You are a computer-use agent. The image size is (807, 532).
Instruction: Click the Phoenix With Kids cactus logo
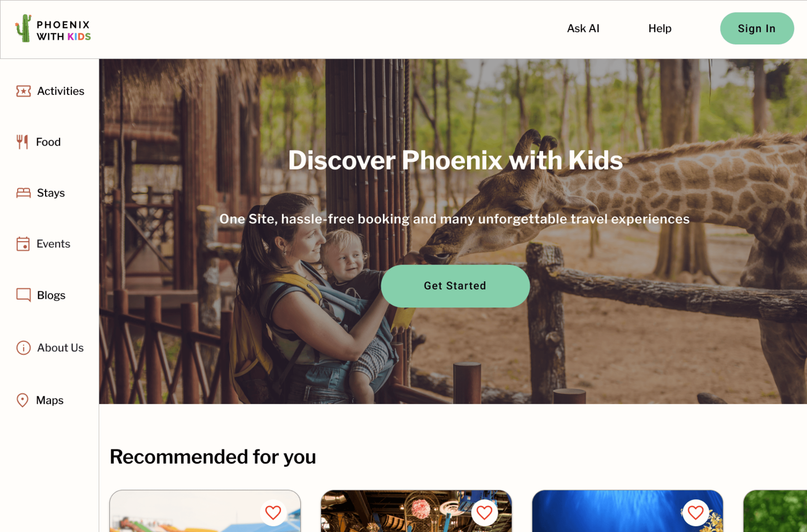(53, 29)
